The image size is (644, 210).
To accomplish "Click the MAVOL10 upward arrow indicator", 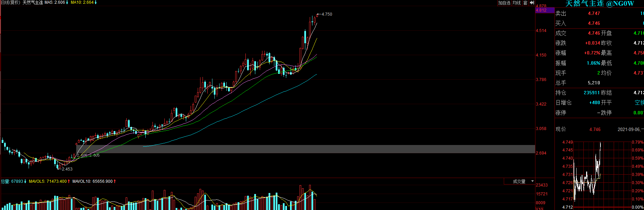I will pyautogui.click(x=115, y=181).
